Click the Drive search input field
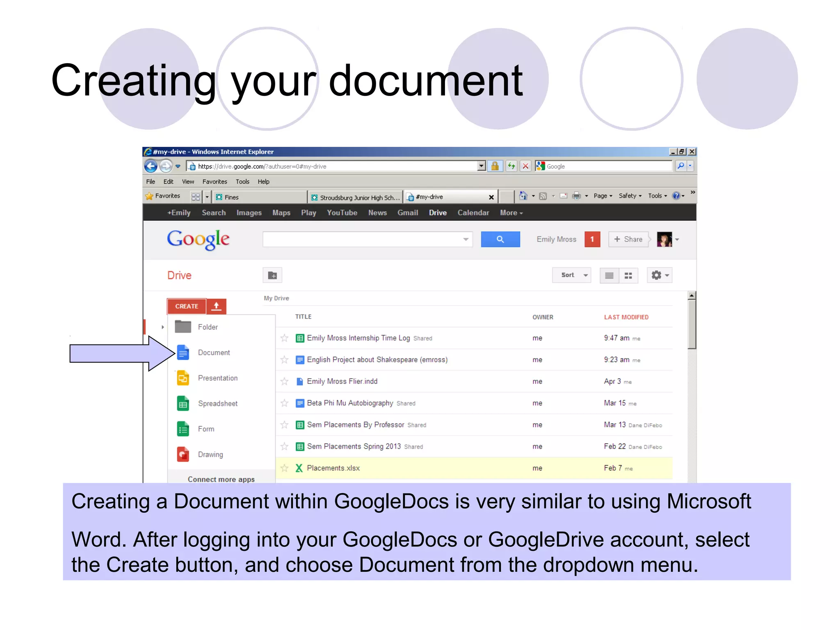This screenshot has width=840, height=630. tap(367, 239)
